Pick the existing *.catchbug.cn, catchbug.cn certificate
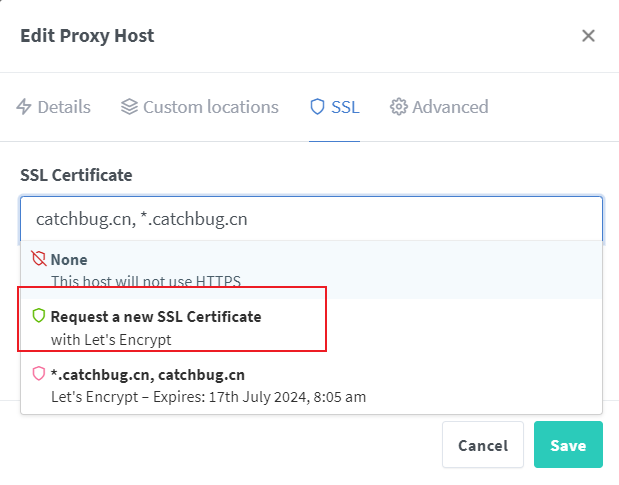Screen dimensions: 619x485 [148, 375]
